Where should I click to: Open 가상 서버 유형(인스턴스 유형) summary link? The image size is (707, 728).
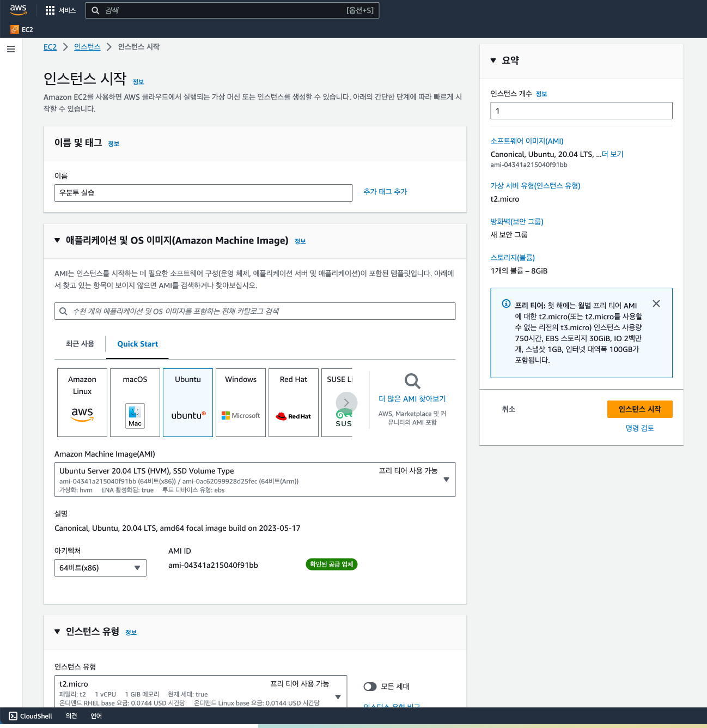[535, 186]
